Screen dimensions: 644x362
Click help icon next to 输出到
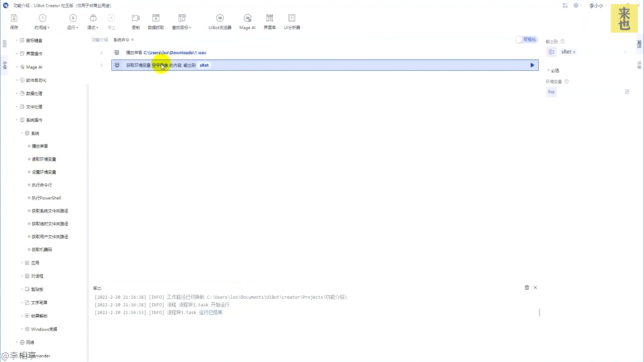coord(562,42)
